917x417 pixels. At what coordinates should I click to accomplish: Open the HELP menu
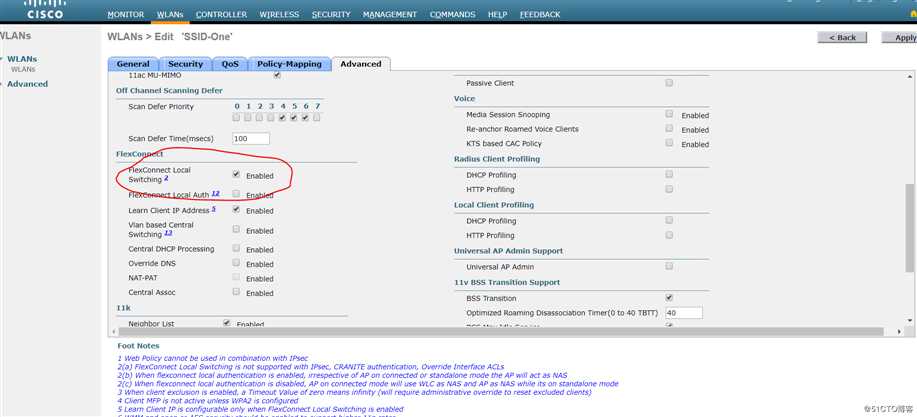point(497,15)
